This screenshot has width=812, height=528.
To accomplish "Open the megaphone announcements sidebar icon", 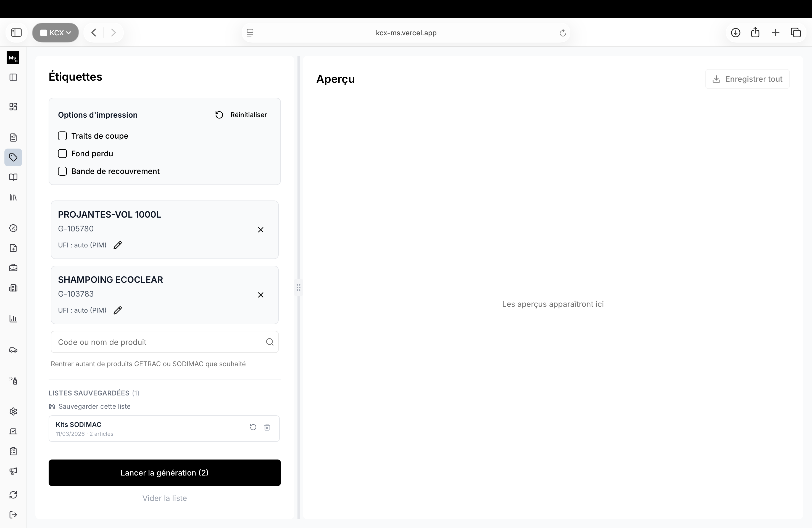I will click(13, 471).
